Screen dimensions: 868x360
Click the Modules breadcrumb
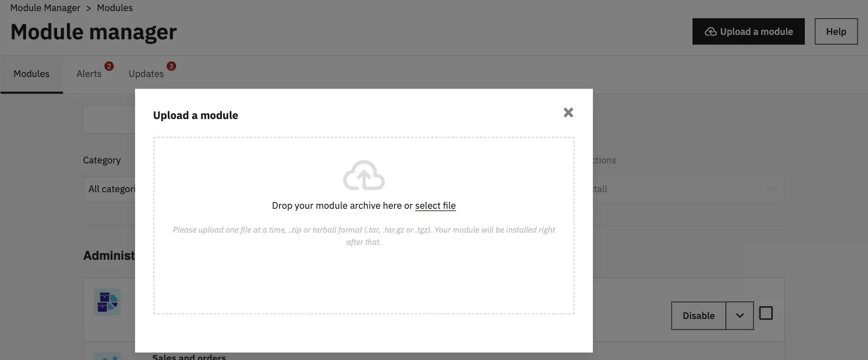point(115,8)
